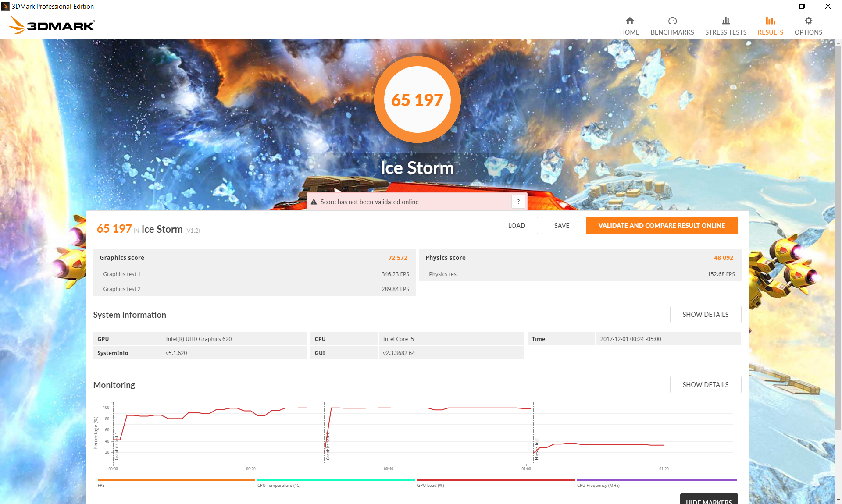Click the question mark help button
This screenshot has width=842, height=504.
tap(518, 202)
